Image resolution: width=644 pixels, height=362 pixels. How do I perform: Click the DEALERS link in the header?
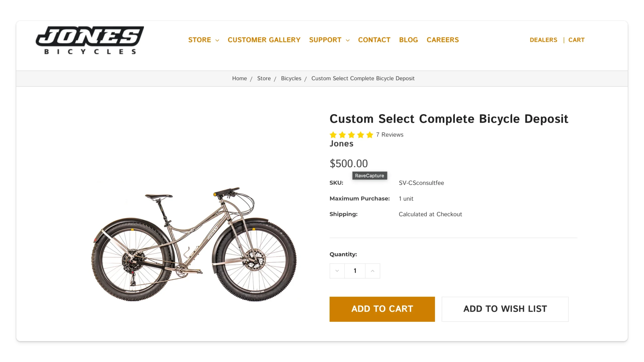point(544,40)
